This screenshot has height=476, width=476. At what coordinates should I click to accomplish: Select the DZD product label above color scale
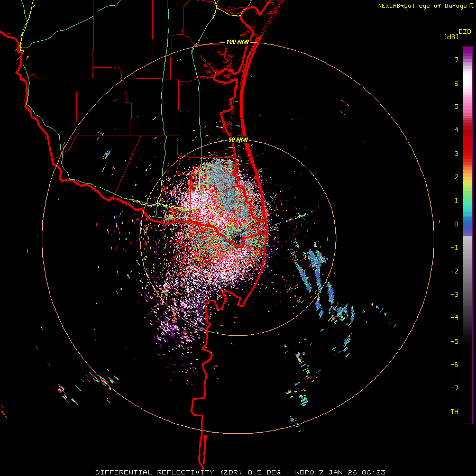coord(465,32)
